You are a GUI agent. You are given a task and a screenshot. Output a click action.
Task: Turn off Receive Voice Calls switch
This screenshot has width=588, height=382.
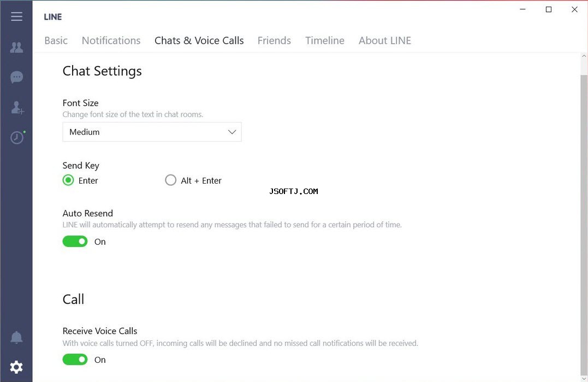pyautogui.click(x=75, y=360)
